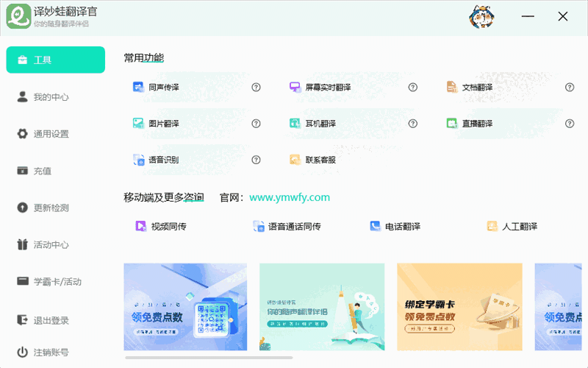Open the orange 绑定学霸卡 banner
Image resolution: width=588 pixels, height=368 pixels.
click(x=459, y=307)
